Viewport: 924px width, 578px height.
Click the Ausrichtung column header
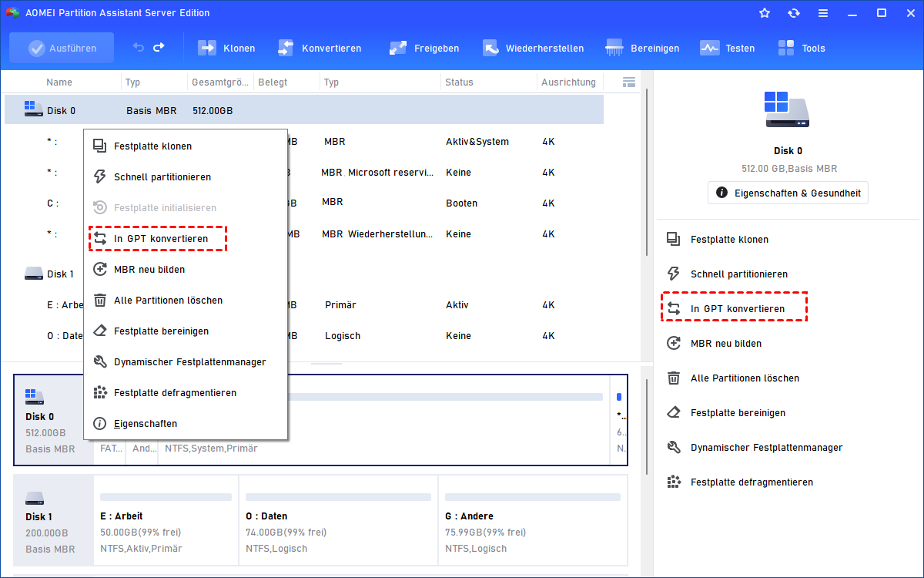568,82
